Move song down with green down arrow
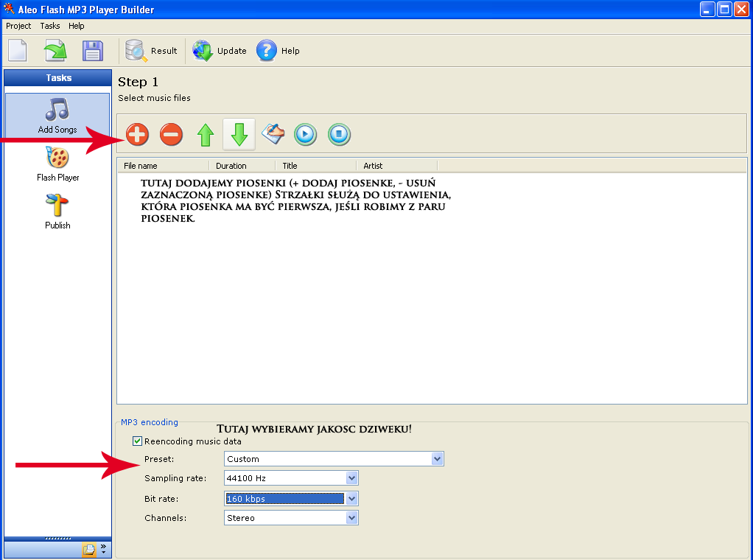The width and height of the screenshot is (753, 560). click(x=239, y=135)
